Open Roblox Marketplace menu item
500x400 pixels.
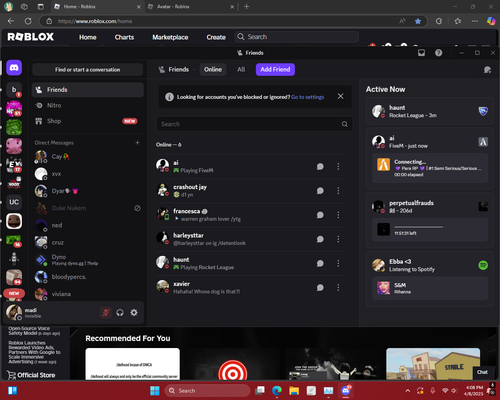click(x=170, y=37)
